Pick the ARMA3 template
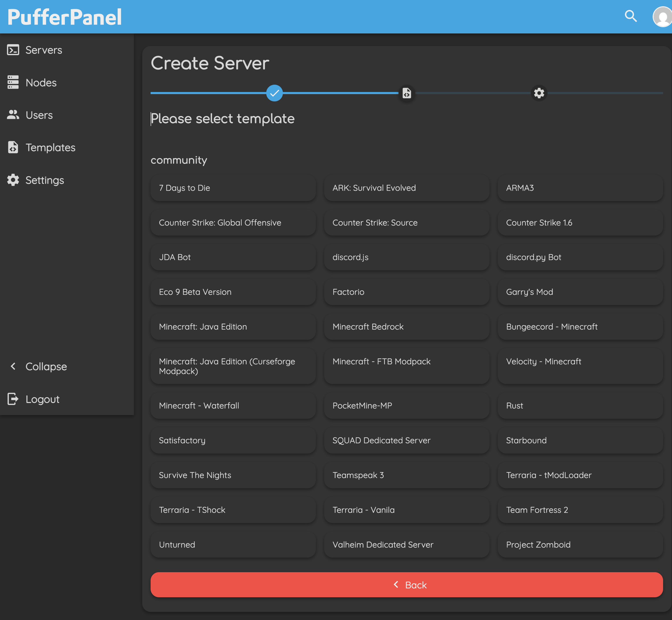This screenshot has width=672, height=620. click(x=580, y=188)
